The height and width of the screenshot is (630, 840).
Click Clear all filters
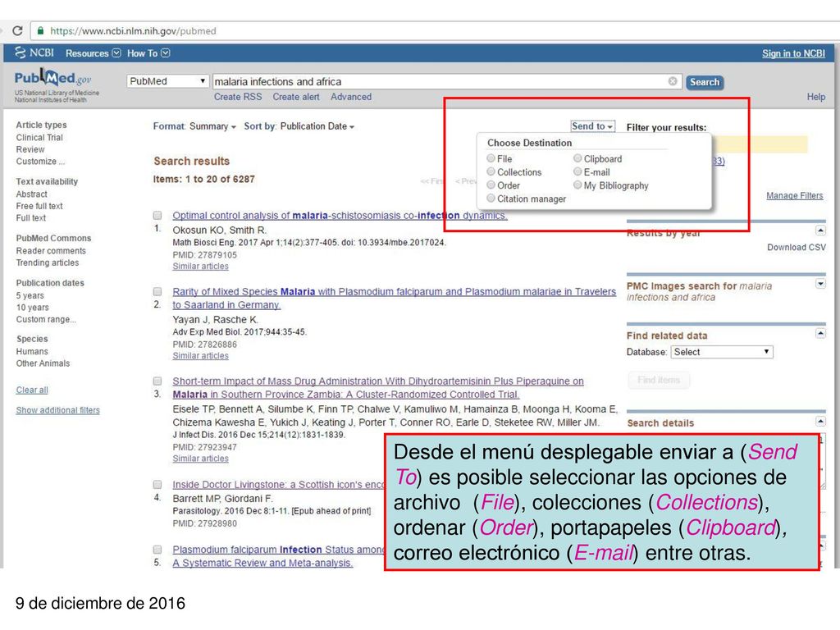click(x=32, y=390)
